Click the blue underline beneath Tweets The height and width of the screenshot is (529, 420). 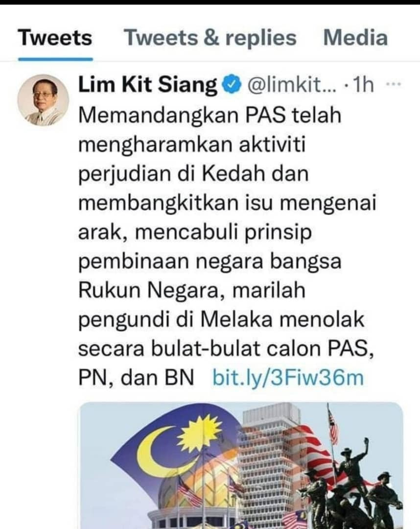point(55,59)
